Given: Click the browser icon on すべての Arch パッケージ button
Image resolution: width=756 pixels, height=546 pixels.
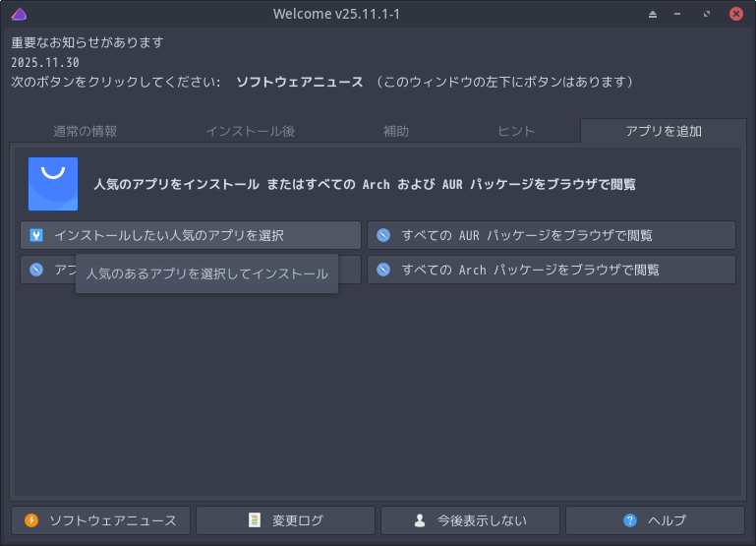Looking at the screenshot, I should [x=383, y=270].
